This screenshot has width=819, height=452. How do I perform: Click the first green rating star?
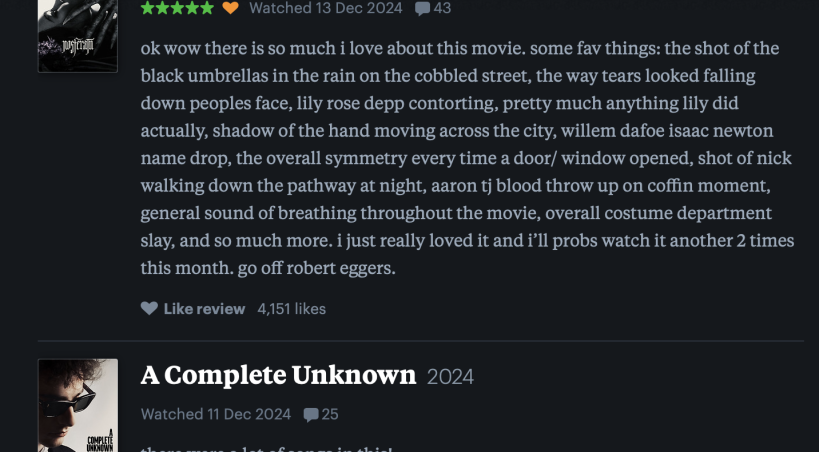pos(148,8)
